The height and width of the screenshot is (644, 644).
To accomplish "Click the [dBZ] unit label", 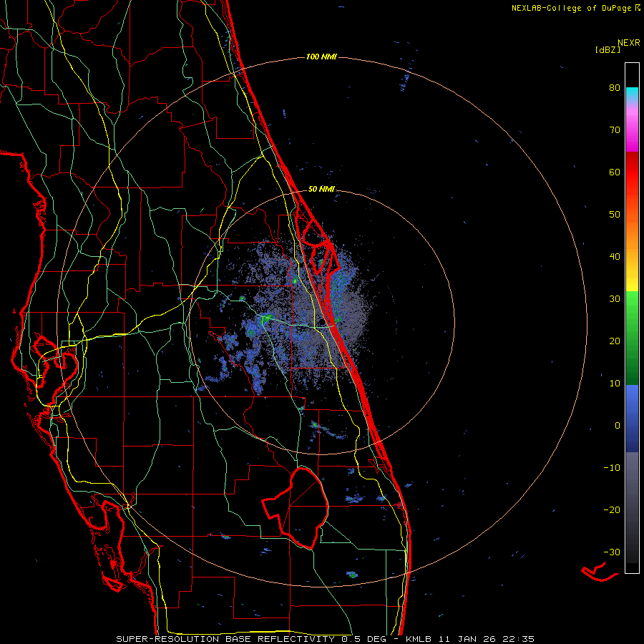I will pyautogui.click(x=608, y=49).
